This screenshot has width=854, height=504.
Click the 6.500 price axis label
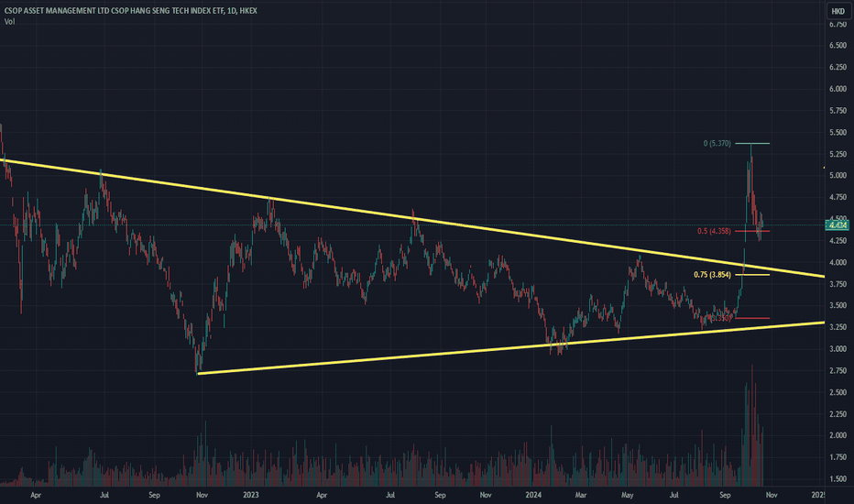pos(838,45)
